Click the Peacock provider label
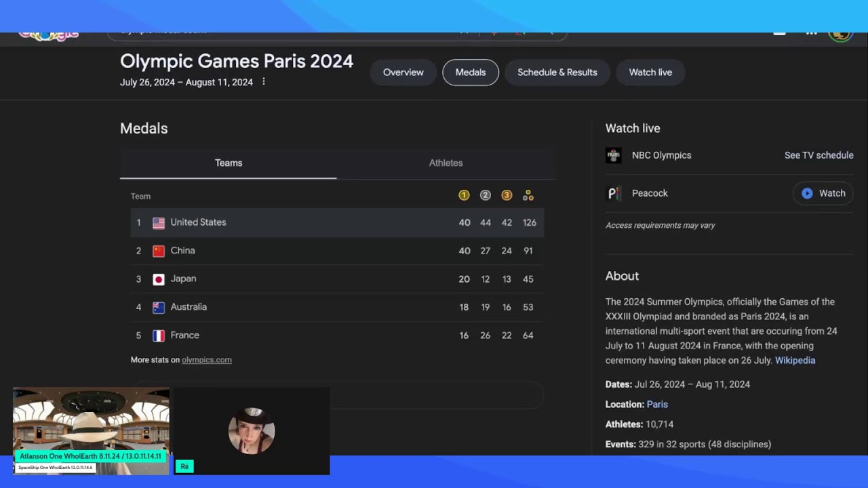Viewport: 868px width, 488px height. [650, 193]
